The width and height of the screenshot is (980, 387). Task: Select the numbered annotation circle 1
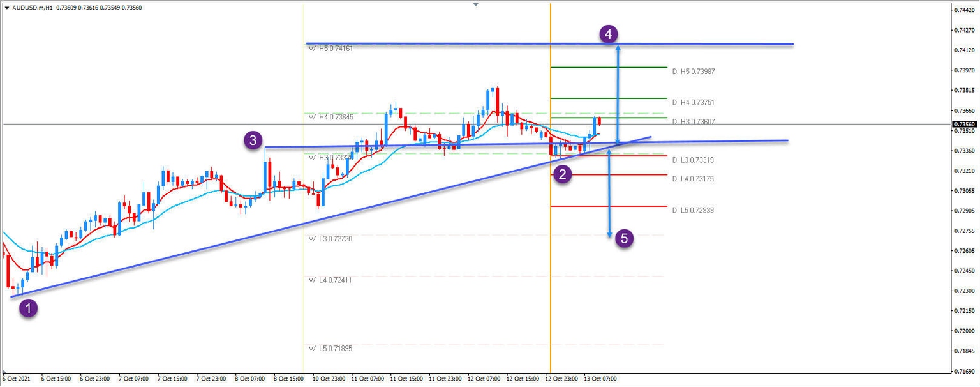click(29, 308)
